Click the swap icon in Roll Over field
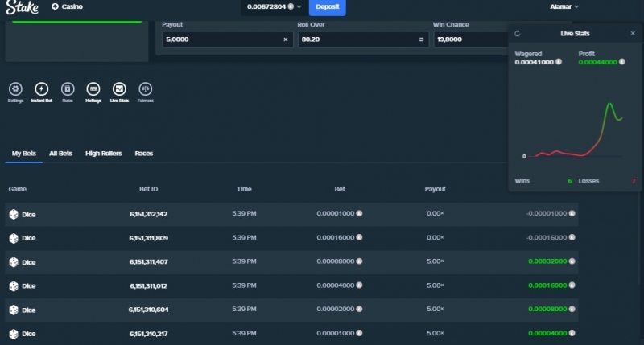The width and height of the screenshot is (644, 345). pos(421,39)
